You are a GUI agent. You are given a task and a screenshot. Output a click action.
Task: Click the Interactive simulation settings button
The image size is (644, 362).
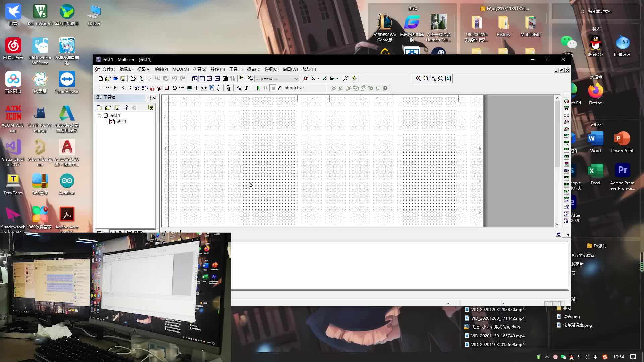[290, 88]
